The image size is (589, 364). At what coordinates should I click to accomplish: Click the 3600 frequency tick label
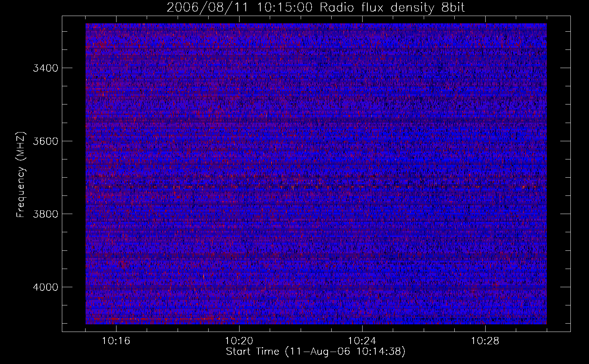[46, 141]
